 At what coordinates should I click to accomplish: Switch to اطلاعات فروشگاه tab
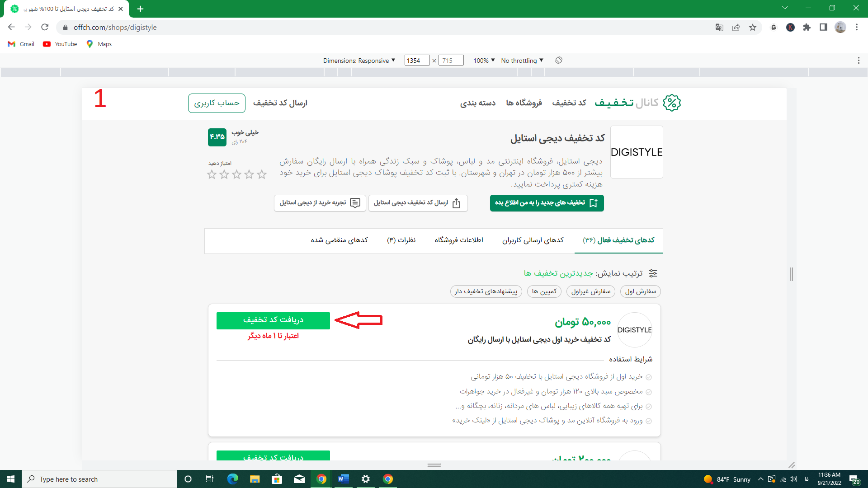tap(459, 240)
